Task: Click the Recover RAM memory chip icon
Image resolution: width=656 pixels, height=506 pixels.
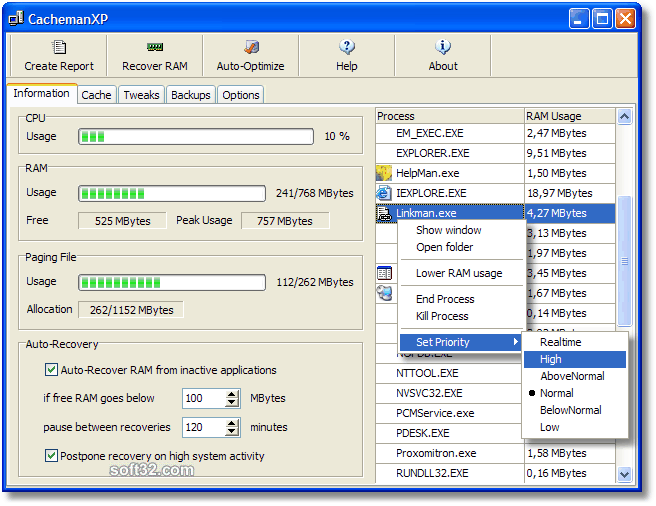Action: [155, 47]
